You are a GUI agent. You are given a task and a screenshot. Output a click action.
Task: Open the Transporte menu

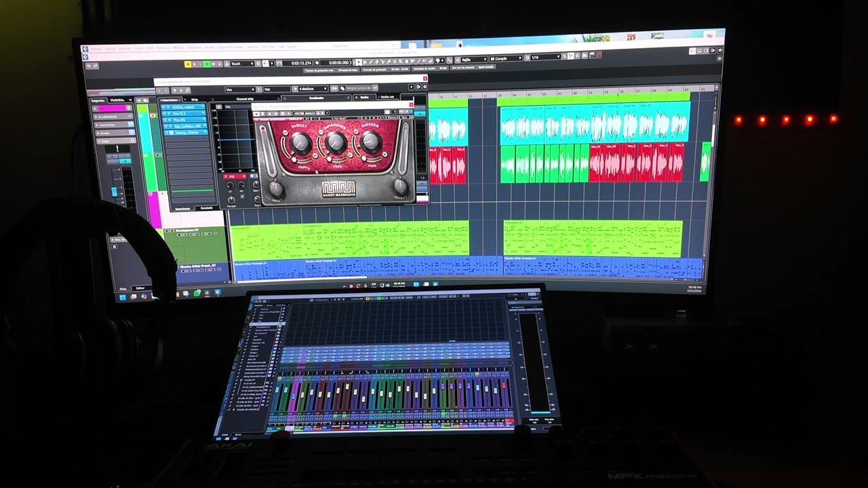(x=194, y=47)
